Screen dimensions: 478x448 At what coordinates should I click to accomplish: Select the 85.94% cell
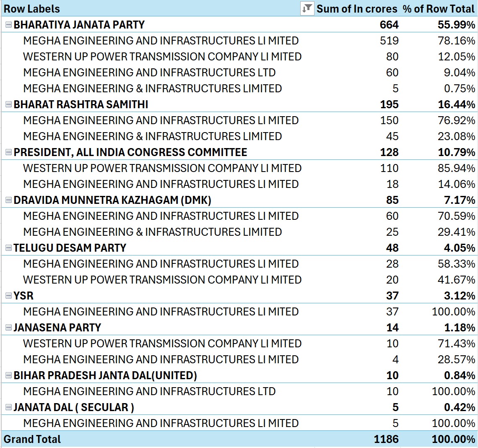coord(456,168)
